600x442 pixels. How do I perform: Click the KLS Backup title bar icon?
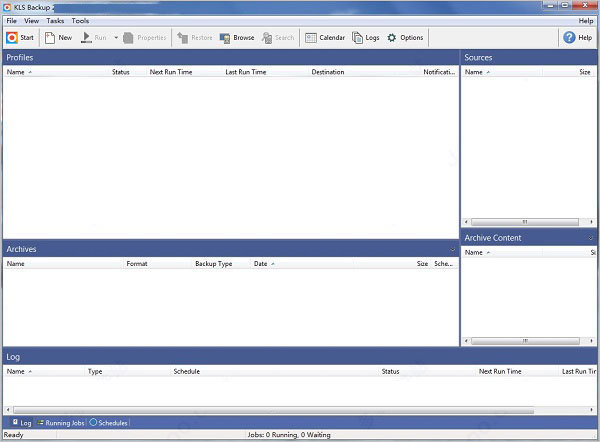click(x=7, y=7)
